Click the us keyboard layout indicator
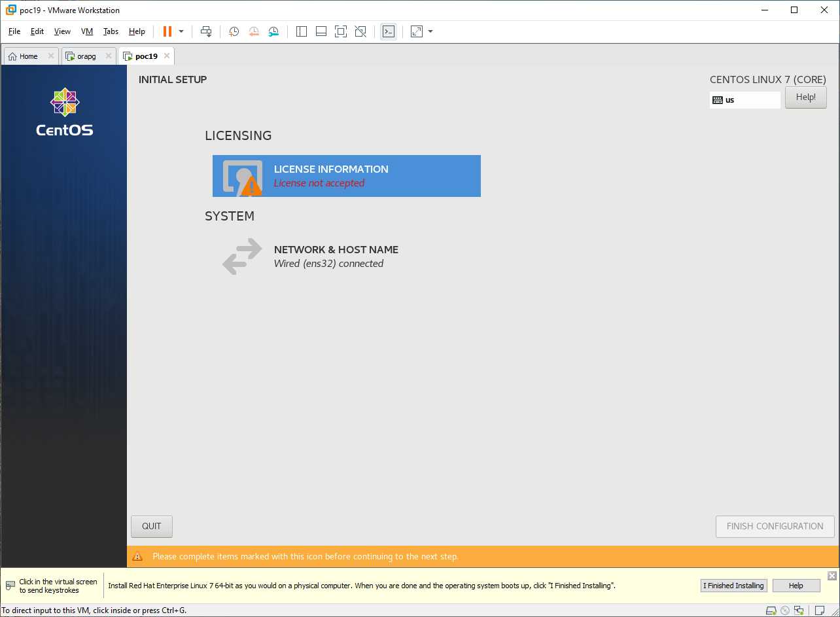Image resolution: width=840 pixels, height=617 pixels. click(745, 100)
